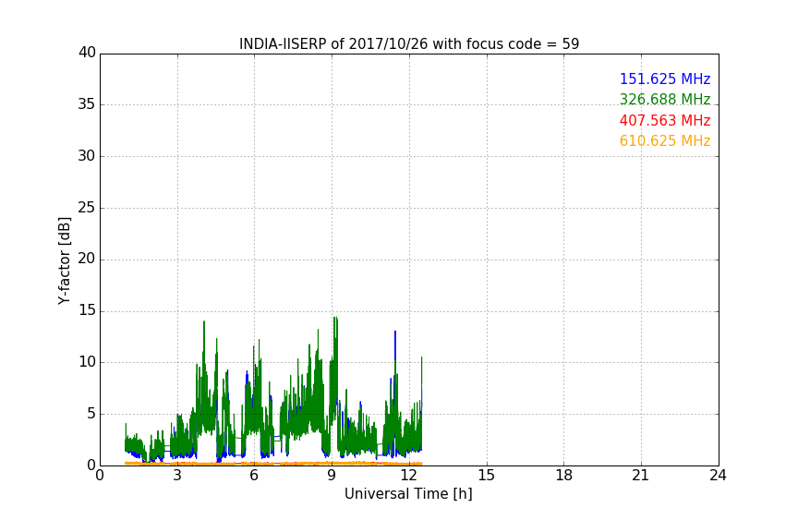Click the Universal Time [h] axis label
The image size is (798, 532).
408,494
